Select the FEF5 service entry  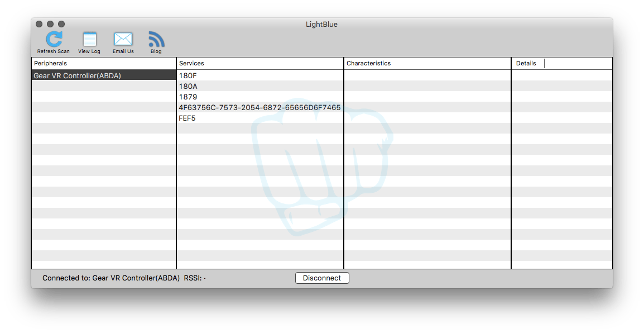pos(188,118)
